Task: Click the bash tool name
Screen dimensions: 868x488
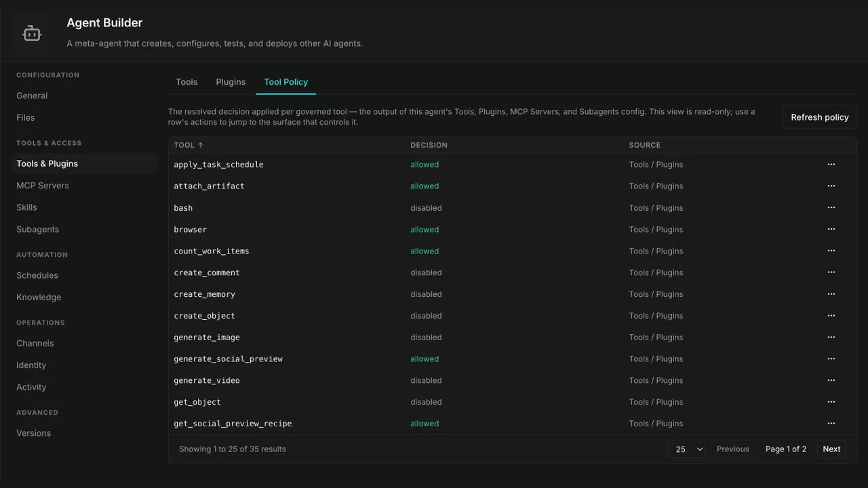Action: (183, 208)
